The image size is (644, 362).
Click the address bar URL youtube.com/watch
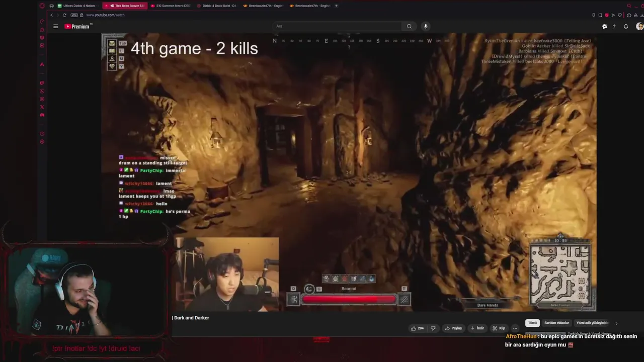click(105, 15)
